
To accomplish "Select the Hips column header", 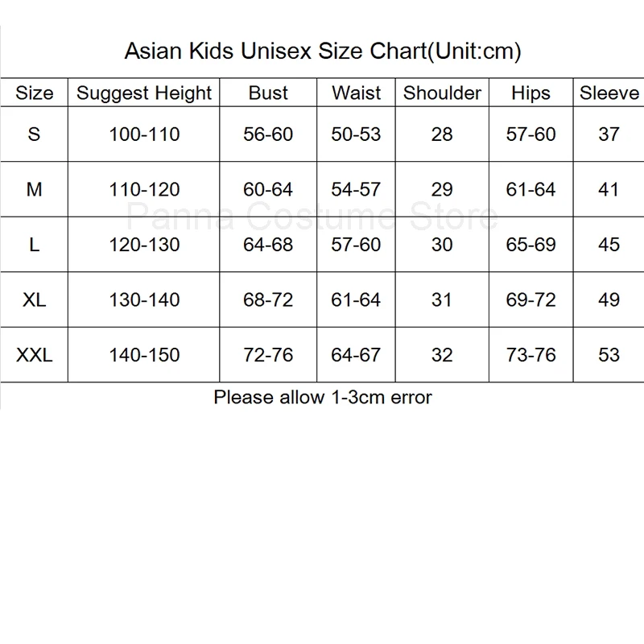I will coord(530,93).
